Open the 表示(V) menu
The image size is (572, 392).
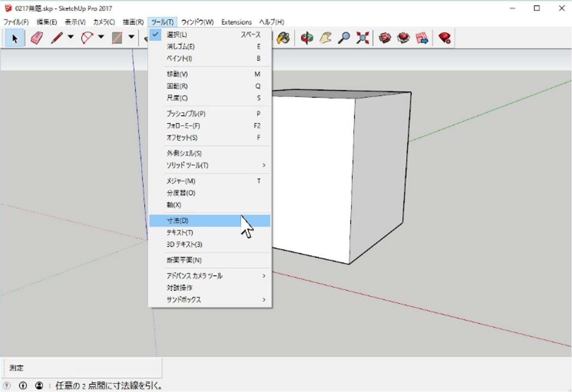coord(75,22)
